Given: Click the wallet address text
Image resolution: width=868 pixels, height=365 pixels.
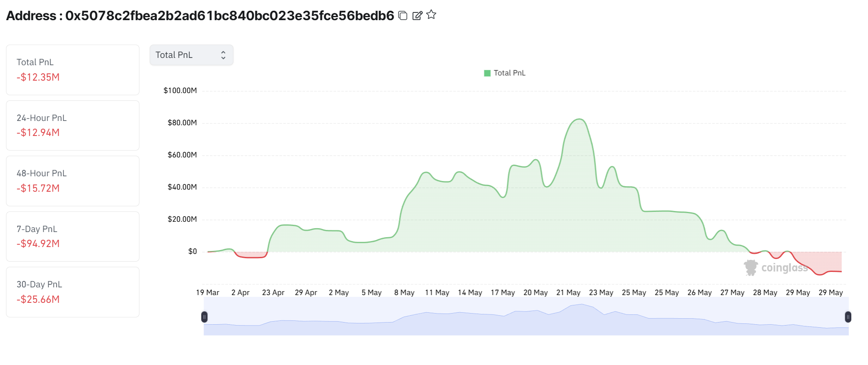Looking at the screenshot, I should pos(230,15).
